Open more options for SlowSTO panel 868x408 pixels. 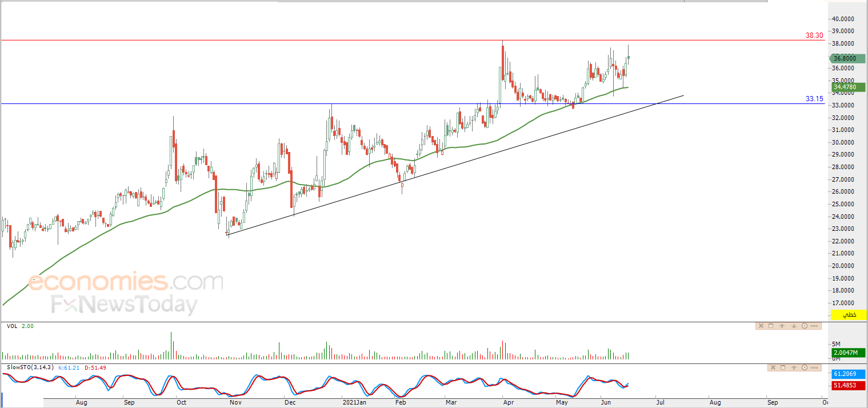(x=814, y=367)
